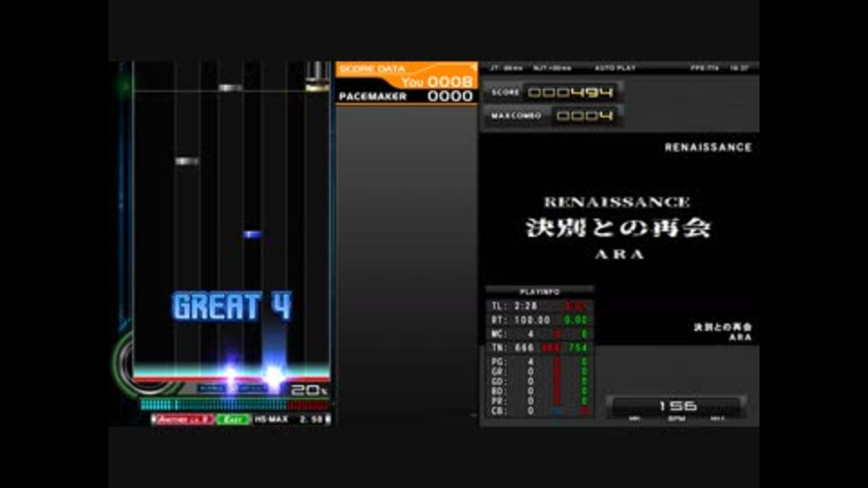Image resolution: width=868 pixels, height=488 pixels.
Task: Click the MAXCOMBO counter showing 0004
Action: pos(553,116)
